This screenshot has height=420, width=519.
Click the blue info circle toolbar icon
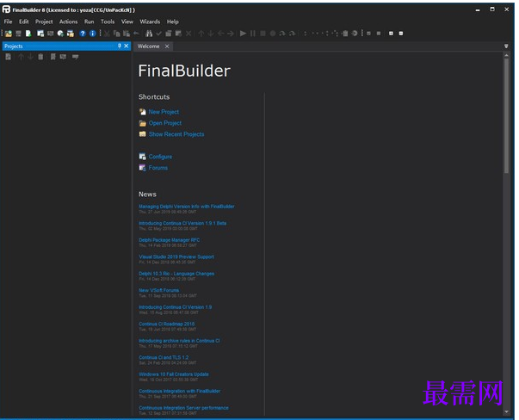pos(93,34)
